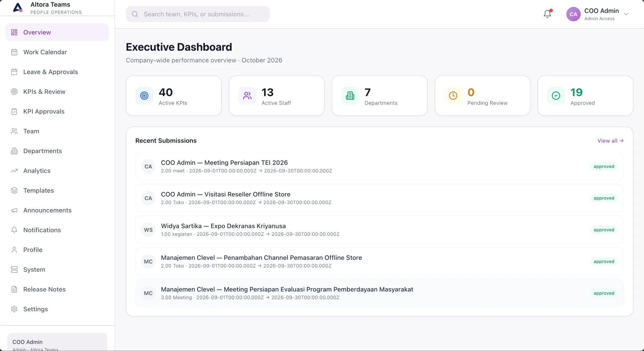Click the Active KPIs target icon card
This screenshot has width=644, height=351.
click(144, 96)
